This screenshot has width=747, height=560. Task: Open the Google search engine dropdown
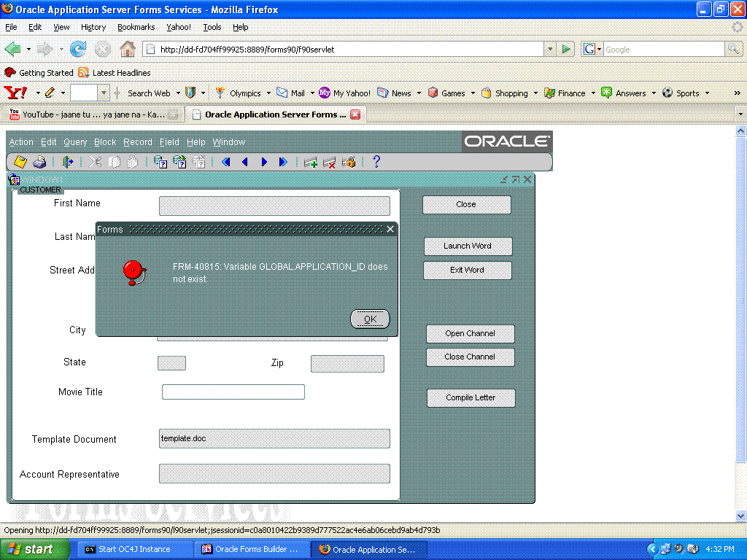pos(600,49)
